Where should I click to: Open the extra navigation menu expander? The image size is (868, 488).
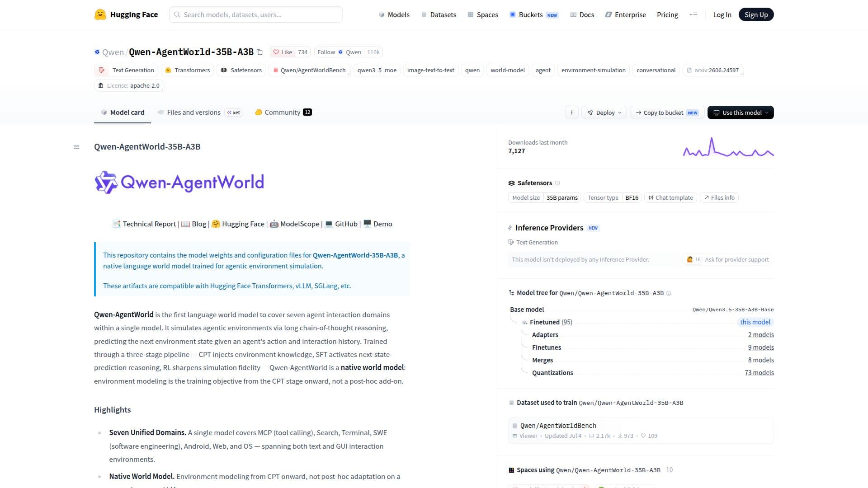pos(693,14)
